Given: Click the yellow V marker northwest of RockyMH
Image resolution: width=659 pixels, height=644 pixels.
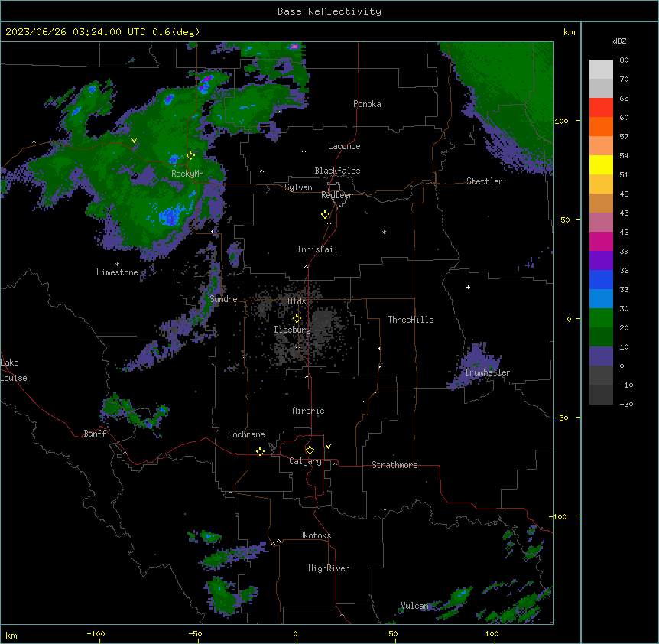Looking at the screenshot, I should tap(134, 141).
